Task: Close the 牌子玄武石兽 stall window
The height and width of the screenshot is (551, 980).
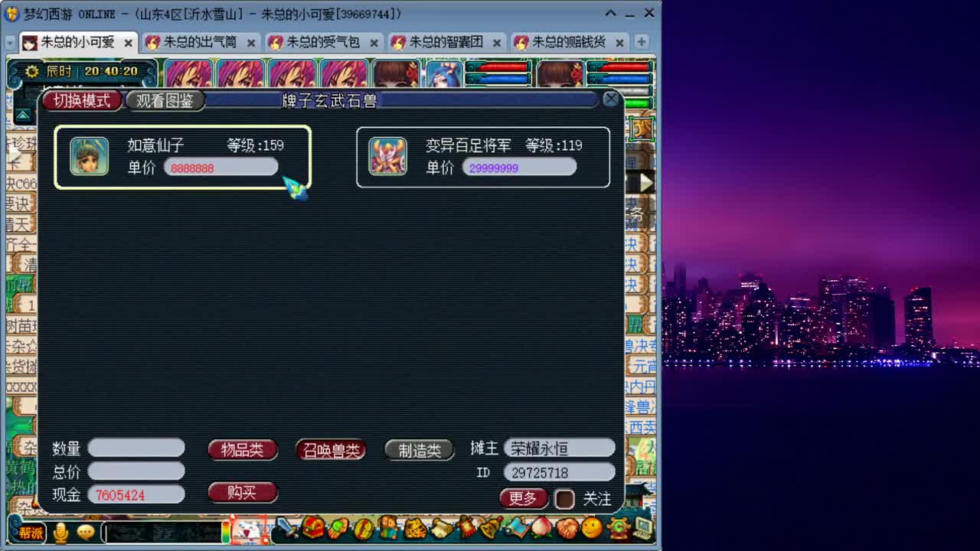Action: tap(611, 99)
